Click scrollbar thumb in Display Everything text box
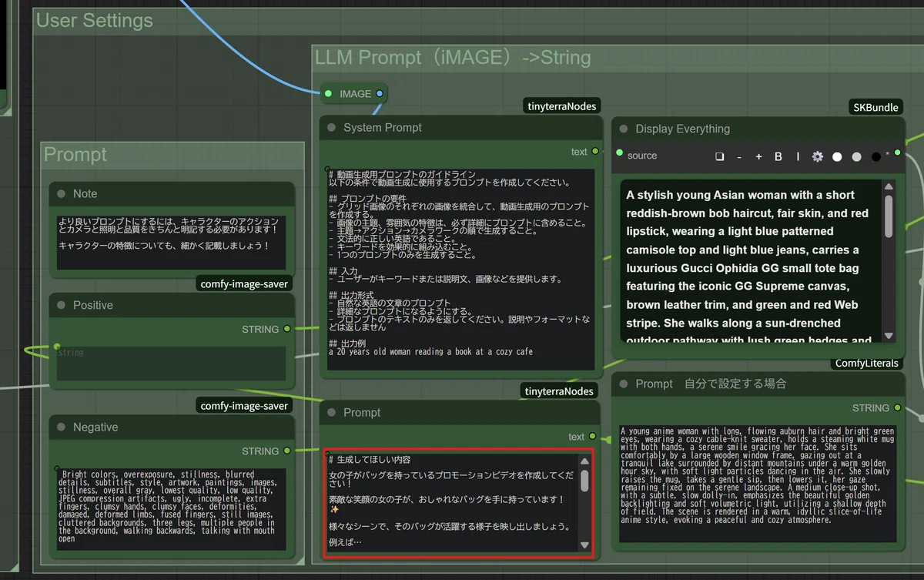This screenshot has width=924, height=580. tap(889, 216)
